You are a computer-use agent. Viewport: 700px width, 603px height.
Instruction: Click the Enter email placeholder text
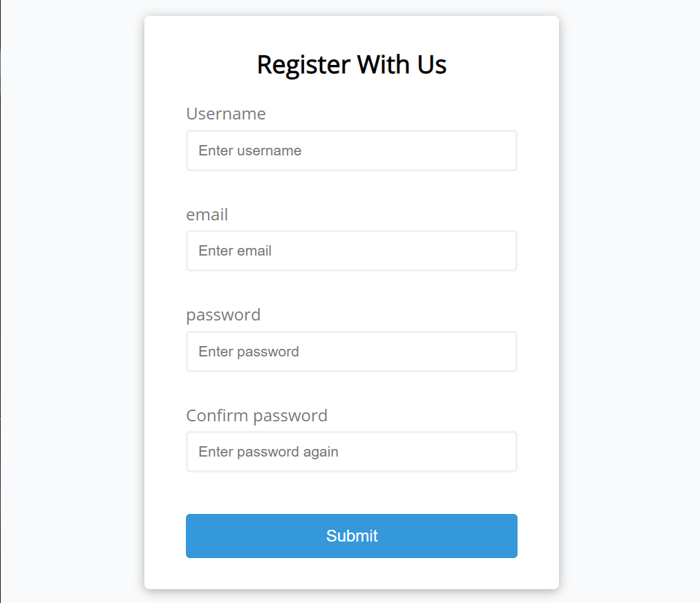235,251
